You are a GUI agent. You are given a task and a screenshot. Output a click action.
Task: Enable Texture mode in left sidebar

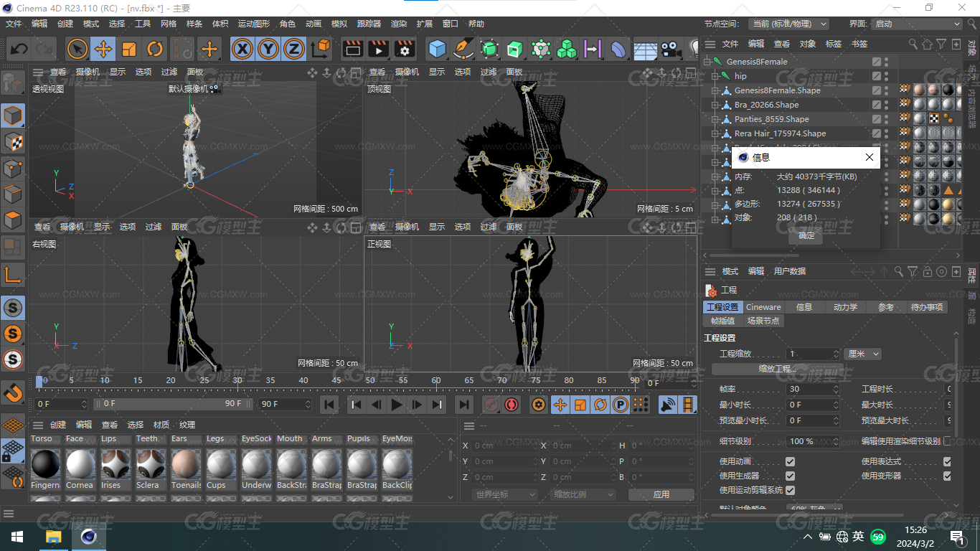tap(13, 141)
